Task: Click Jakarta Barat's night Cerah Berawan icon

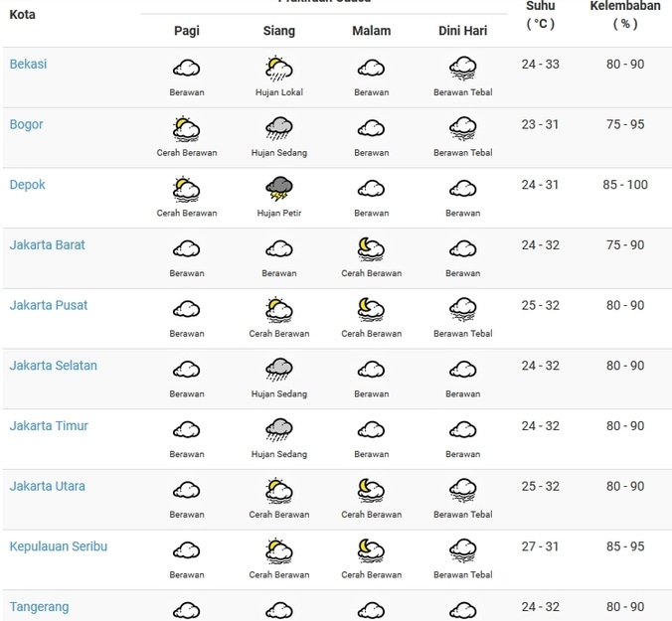Action: pyautogui.click(x=371, y=248)
